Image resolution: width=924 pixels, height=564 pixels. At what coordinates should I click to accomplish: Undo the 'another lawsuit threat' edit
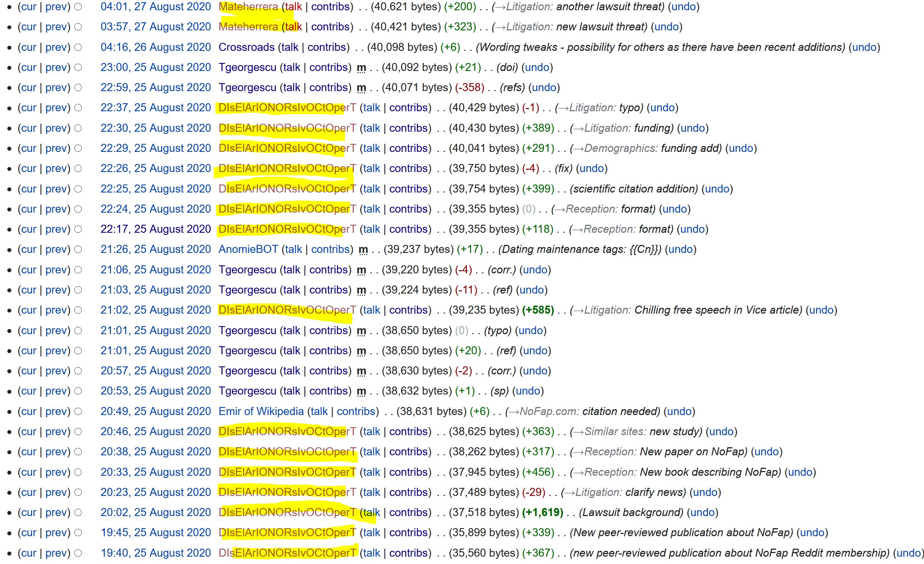point(683,7)
